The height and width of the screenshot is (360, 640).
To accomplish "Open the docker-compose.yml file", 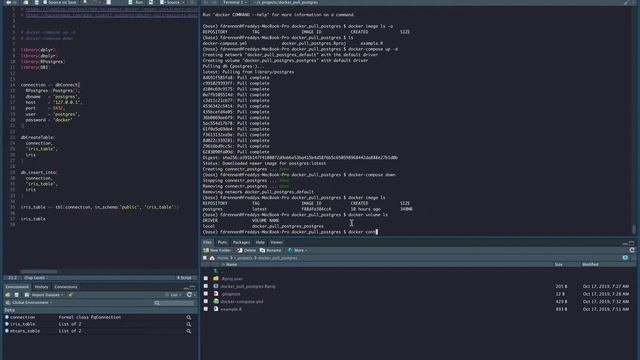I will coord(242,302).
